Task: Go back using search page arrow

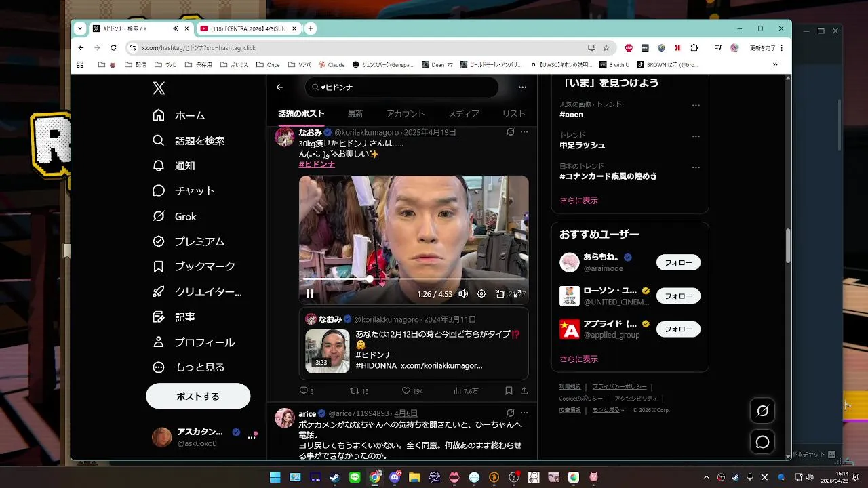Action: [280, 87]
